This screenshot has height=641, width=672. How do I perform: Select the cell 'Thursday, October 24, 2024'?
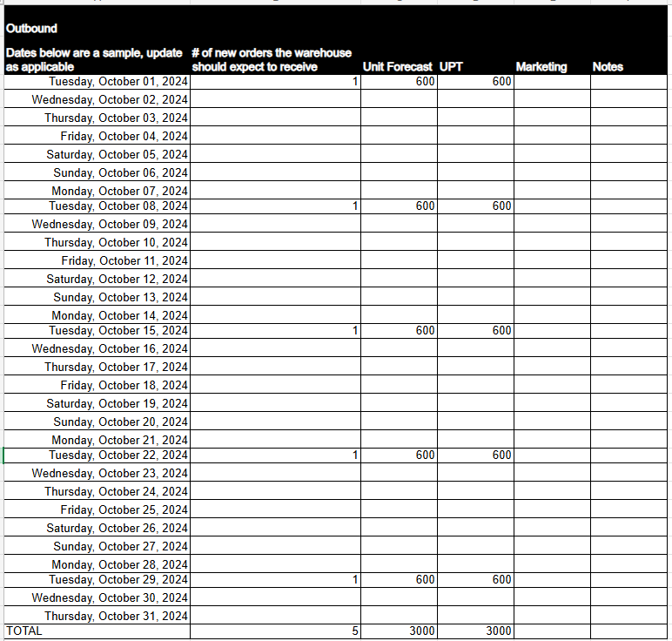pos(97,491)
